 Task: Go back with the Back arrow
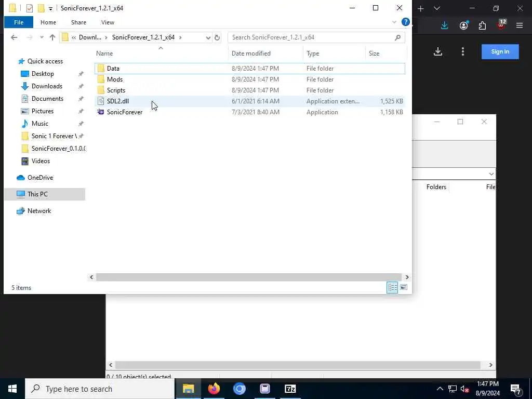(x=14, y=37)
